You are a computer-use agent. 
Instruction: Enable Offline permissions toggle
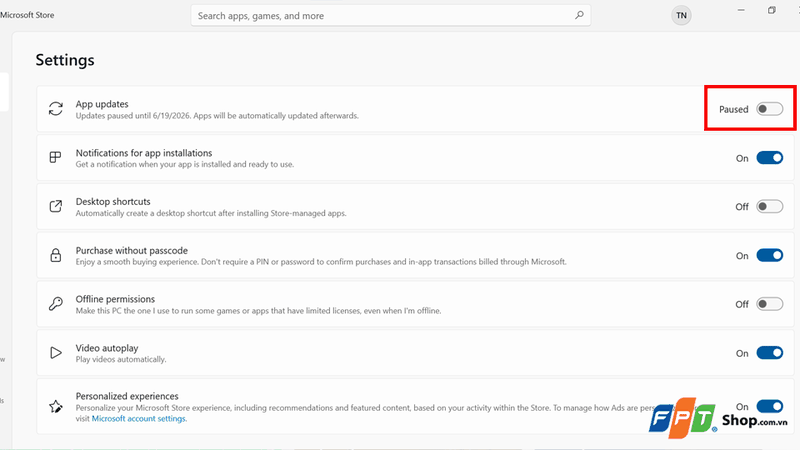pyautogui.click(x=769, y=304)
